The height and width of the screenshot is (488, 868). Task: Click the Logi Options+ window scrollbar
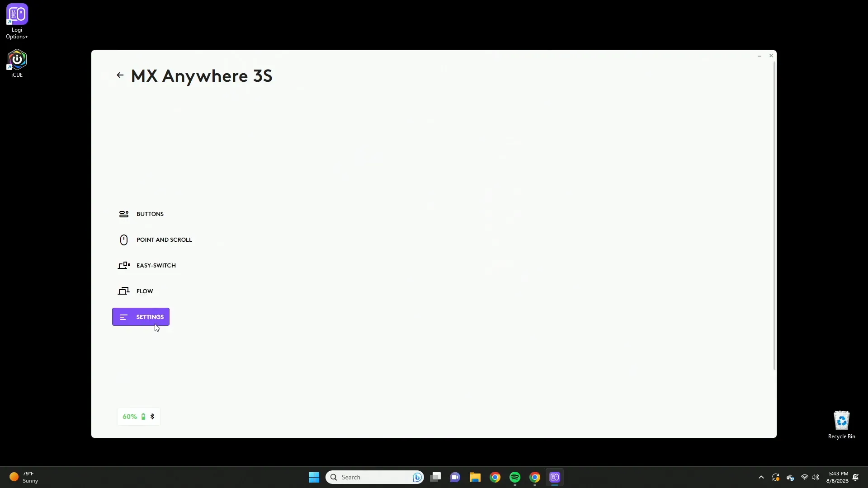click(x=774, y=216)
